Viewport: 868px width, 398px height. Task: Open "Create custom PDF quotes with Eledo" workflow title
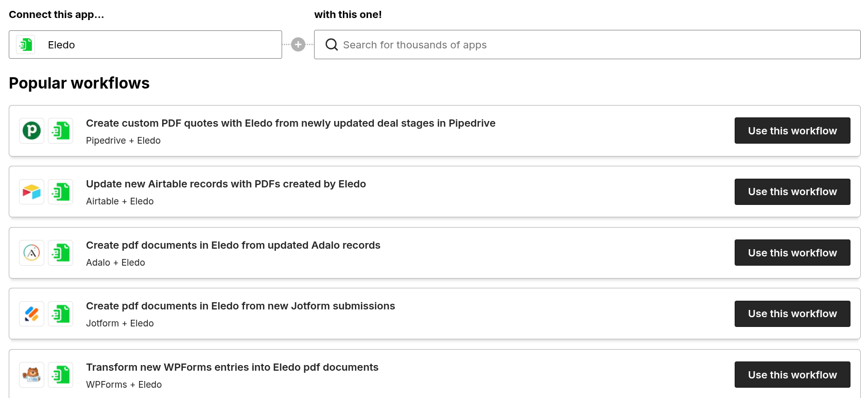[x=290, y=124]
